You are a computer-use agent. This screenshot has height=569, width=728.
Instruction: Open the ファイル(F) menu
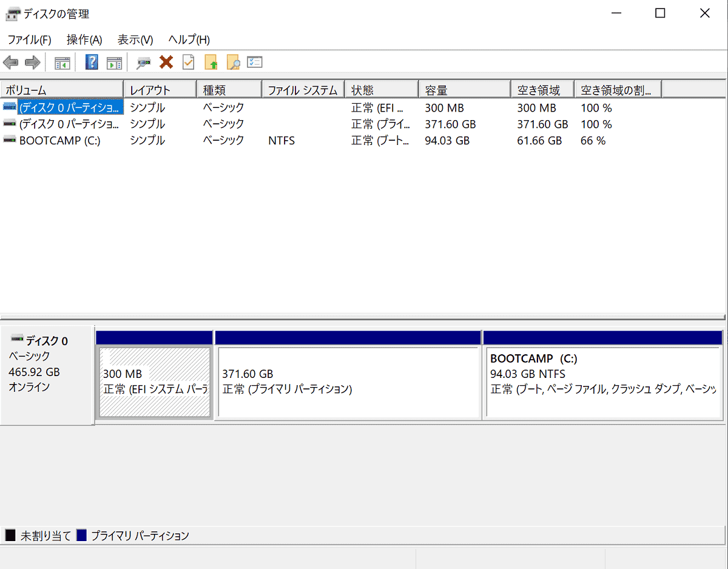click(x=29, y=40)
